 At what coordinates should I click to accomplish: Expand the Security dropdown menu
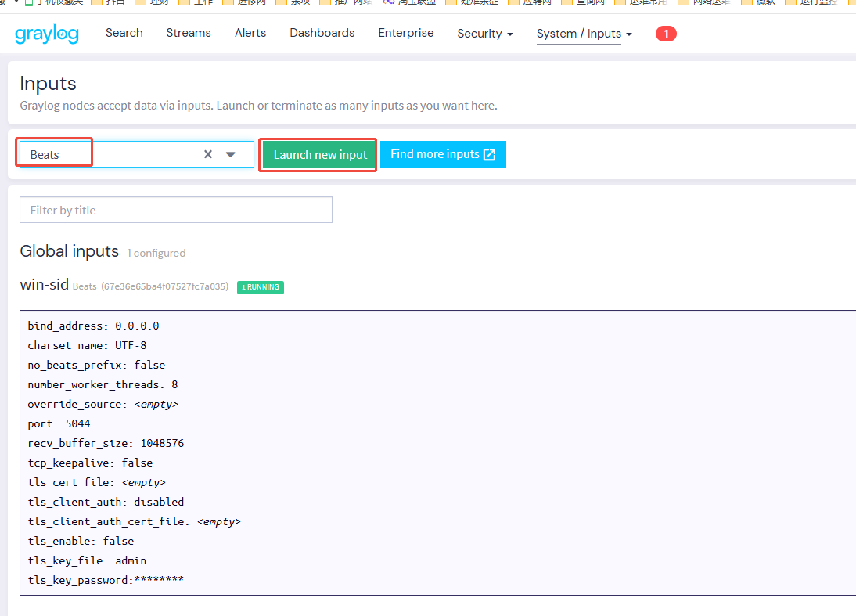485,34
